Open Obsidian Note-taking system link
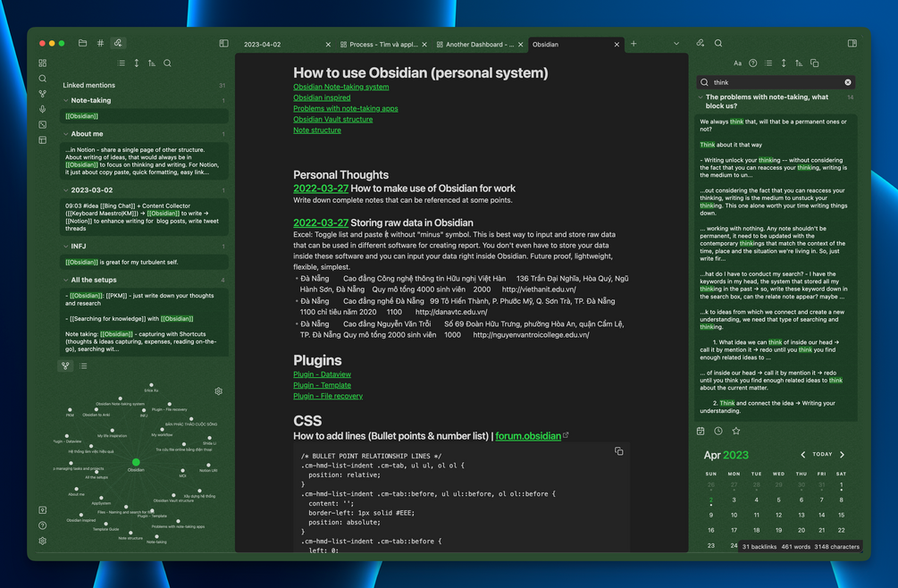Screen dimensions: 898x588 [340, 87]
